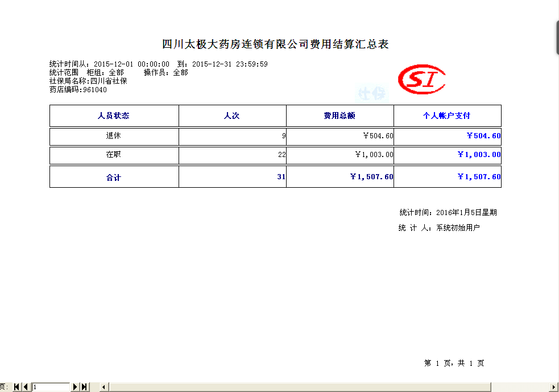
Task: Click the 社保局名称:四川省社保 line
Action: pyautogui.click(x=88, y=81)
